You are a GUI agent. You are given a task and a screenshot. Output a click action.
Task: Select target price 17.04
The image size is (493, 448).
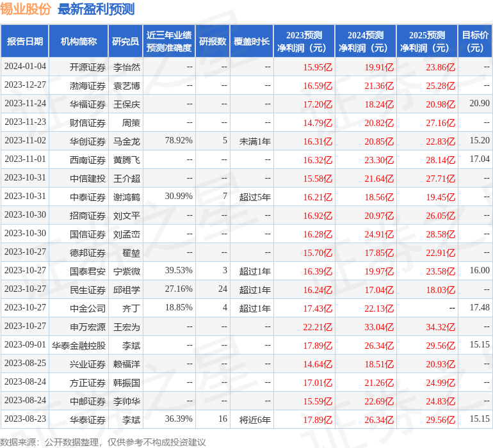pos(480,159)
